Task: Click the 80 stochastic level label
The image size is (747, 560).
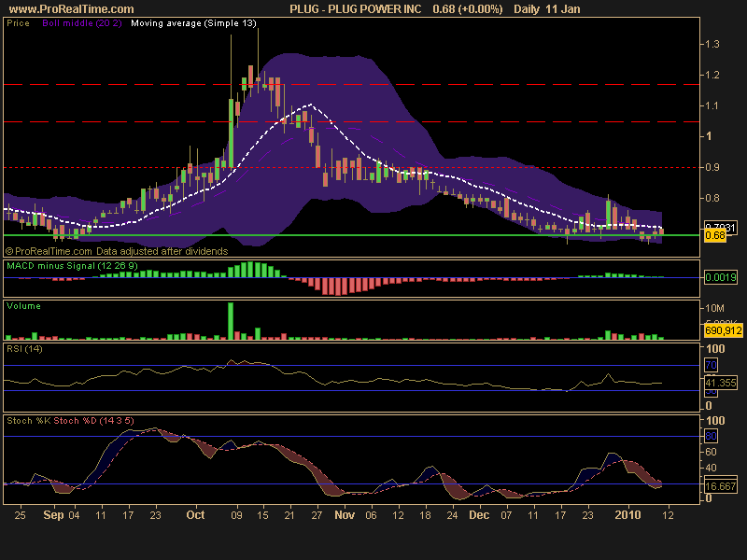Action: click(711, 436)
